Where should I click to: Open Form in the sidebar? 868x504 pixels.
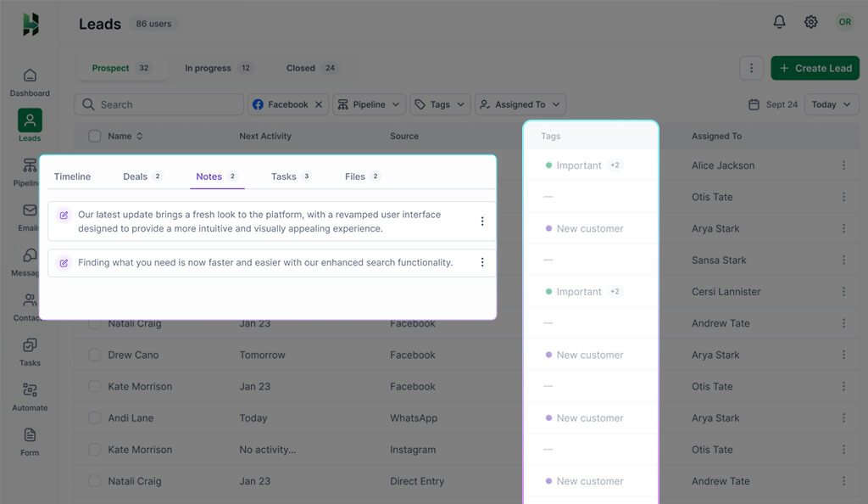30,441
